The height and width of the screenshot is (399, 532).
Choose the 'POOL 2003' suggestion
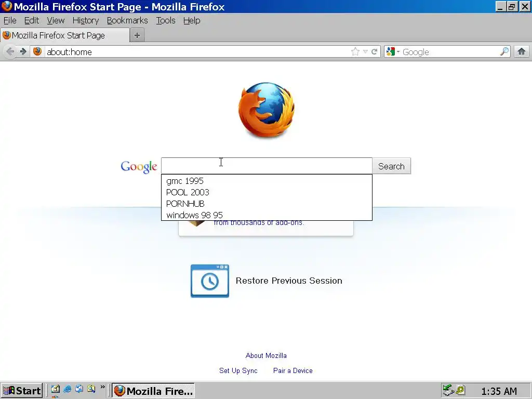267,192
